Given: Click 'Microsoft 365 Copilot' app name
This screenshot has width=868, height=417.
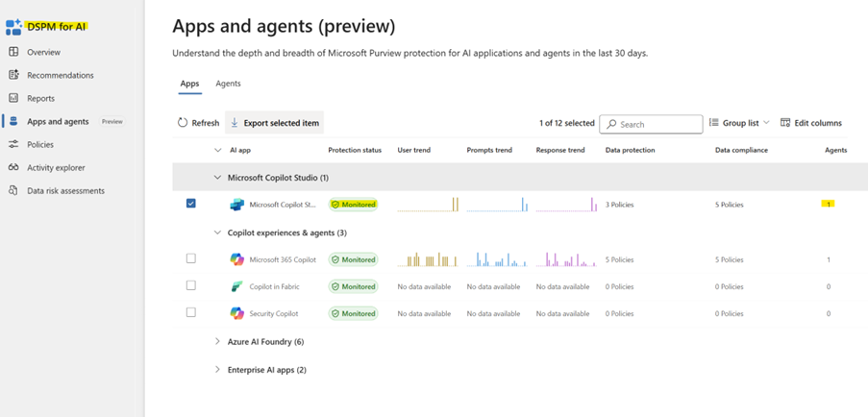Looking at the screenshot, I should [283, 259].
